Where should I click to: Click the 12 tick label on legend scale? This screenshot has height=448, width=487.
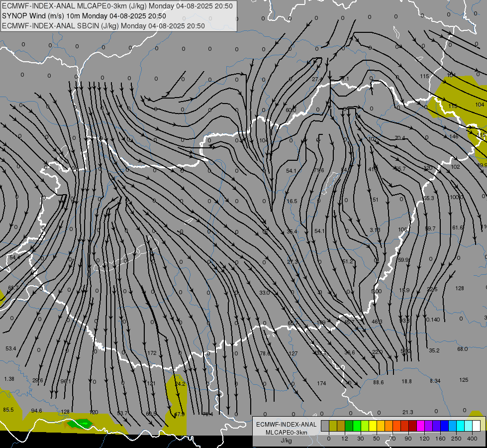coord(345,439)
